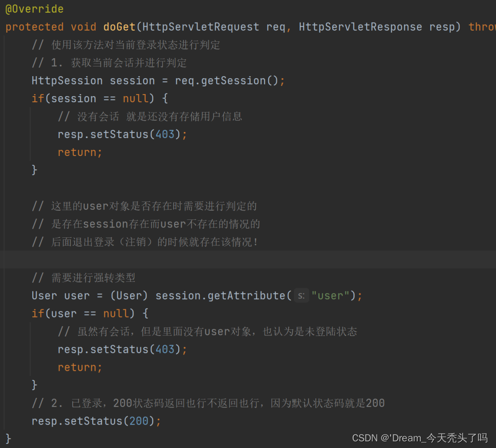Screen dimensions: 496x448
Task: Click the comment starting with "// 1."
Action: coord(109,63)
